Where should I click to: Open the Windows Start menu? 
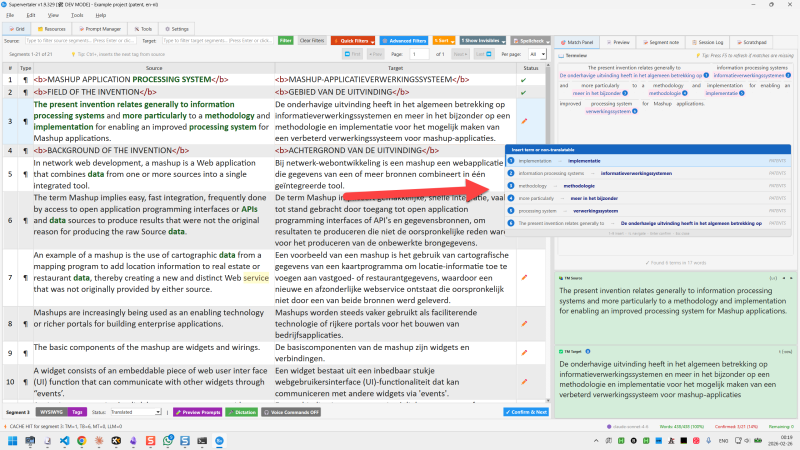click(x=13, y=441)
